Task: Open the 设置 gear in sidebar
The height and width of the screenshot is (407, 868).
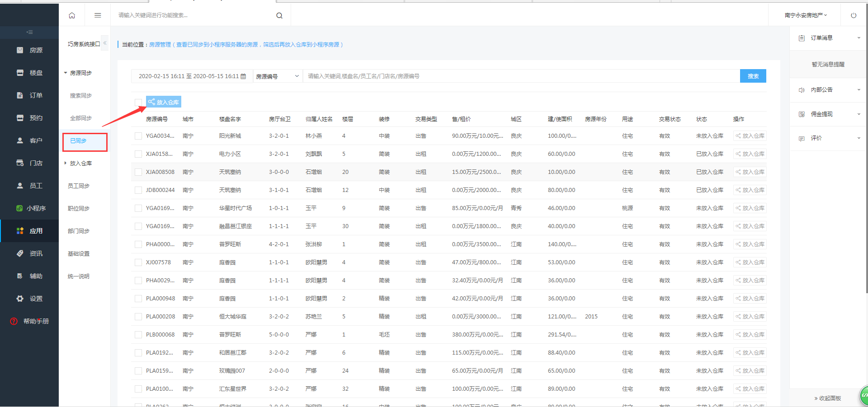Action: coord(20,299)
